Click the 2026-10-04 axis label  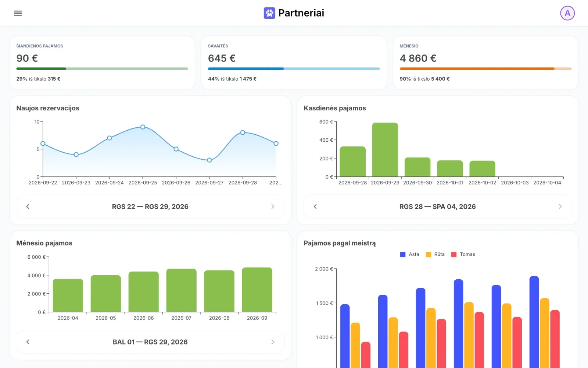(x=547, y=183)
